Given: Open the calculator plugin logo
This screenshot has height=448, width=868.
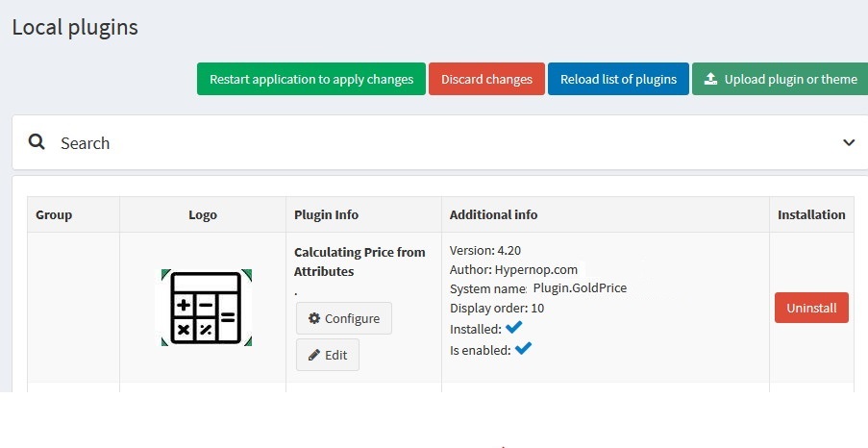Looking at the screenshot, I should 207,308.
